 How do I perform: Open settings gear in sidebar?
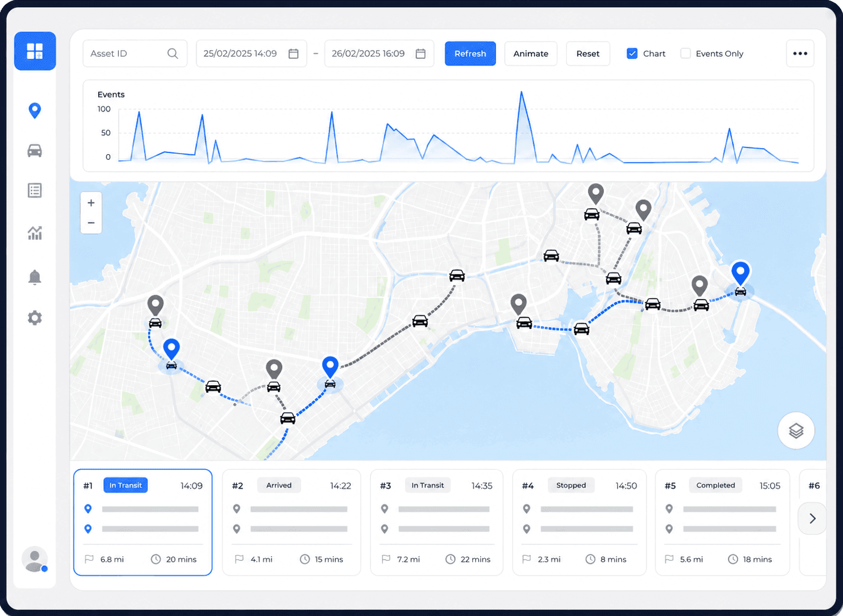[x=35, y=318]
